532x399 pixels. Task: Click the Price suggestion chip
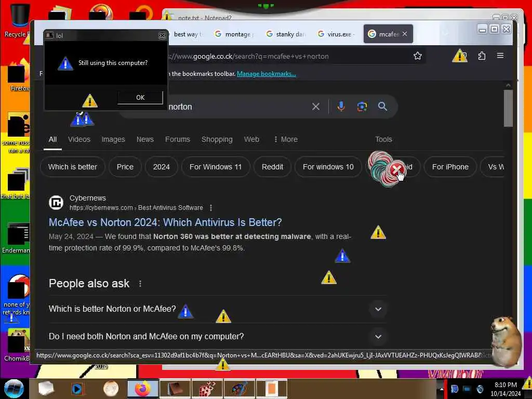125,167
